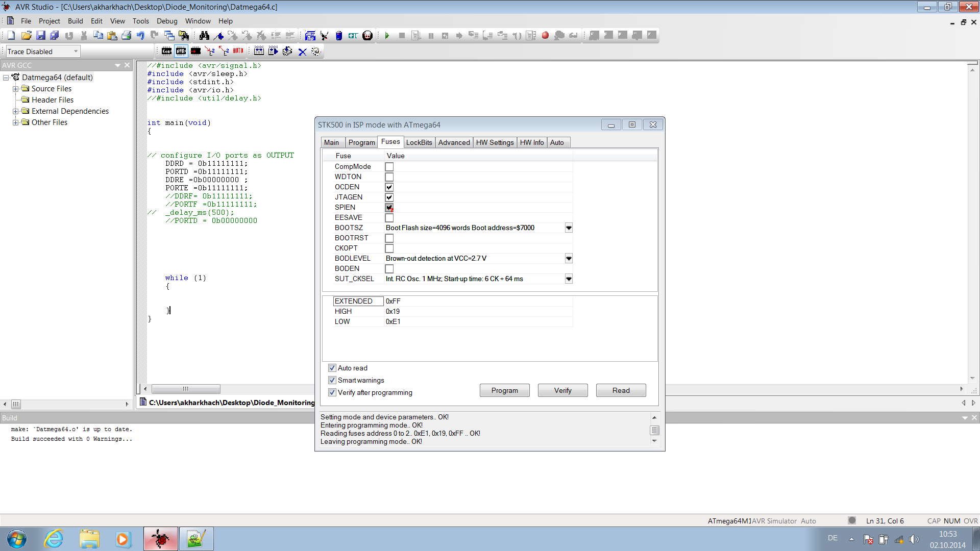
Task: Toggle the CompMode fuse checkbox
Action: pos(389,167)
